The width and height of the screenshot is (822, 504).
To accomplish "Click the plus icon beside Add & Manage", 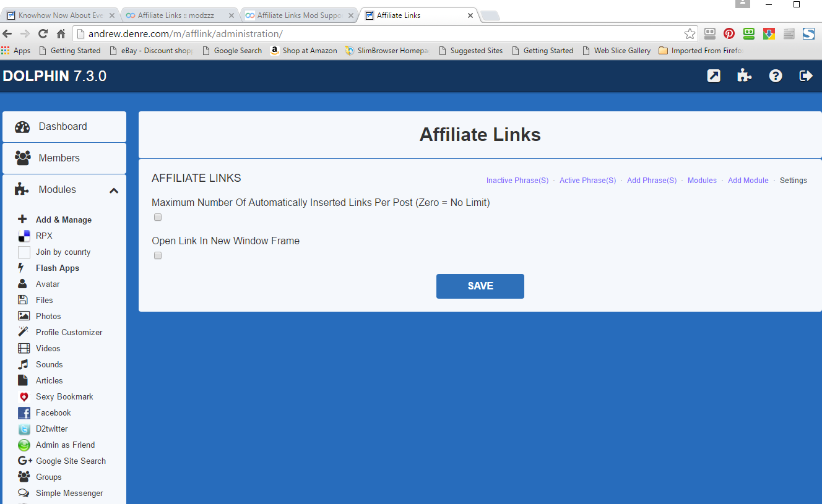I will coord(23,220).
